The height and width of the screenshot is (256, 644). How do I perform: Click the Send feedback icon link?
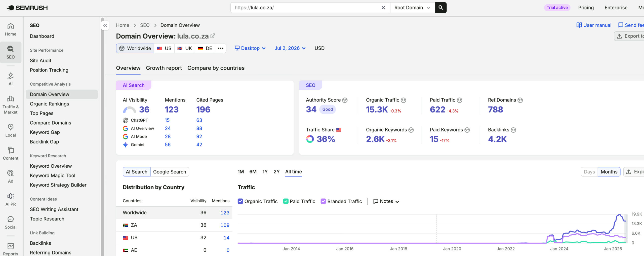pyautogui.click(x=631, y=25)
